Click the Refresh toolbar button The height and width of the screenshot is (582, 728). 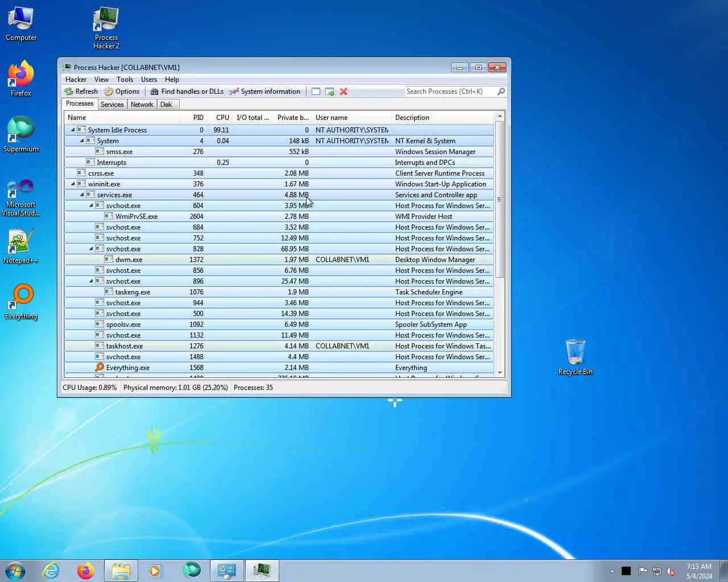click(x=81, y=92)
